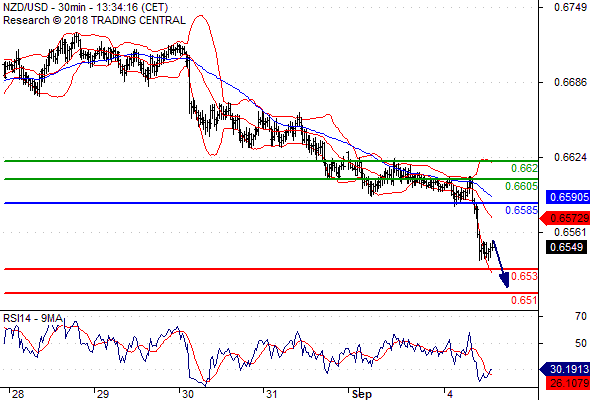Click the 0.6749 price axis label

click(x=570, y=7)
